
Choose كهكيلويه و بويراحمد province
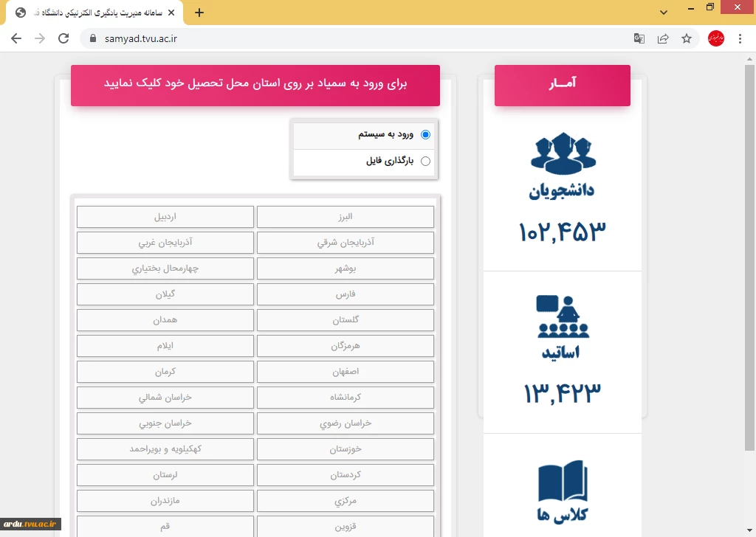165,449
